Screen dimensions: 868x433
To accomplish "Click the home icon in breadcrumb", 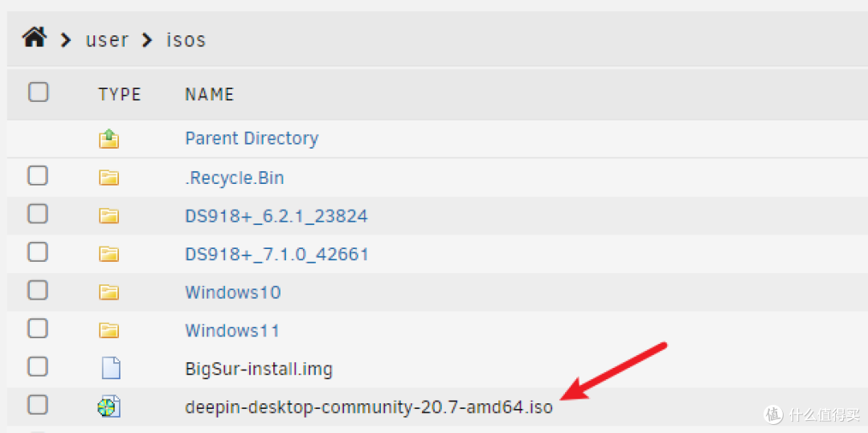I will (x=34, y=39).
